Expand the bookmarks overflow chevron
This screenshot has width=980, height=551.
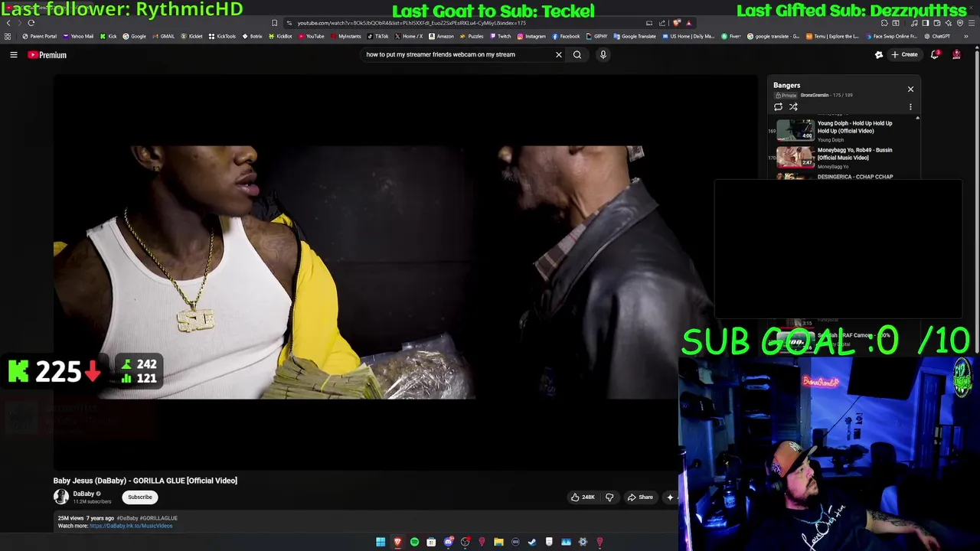pos(965,36)
